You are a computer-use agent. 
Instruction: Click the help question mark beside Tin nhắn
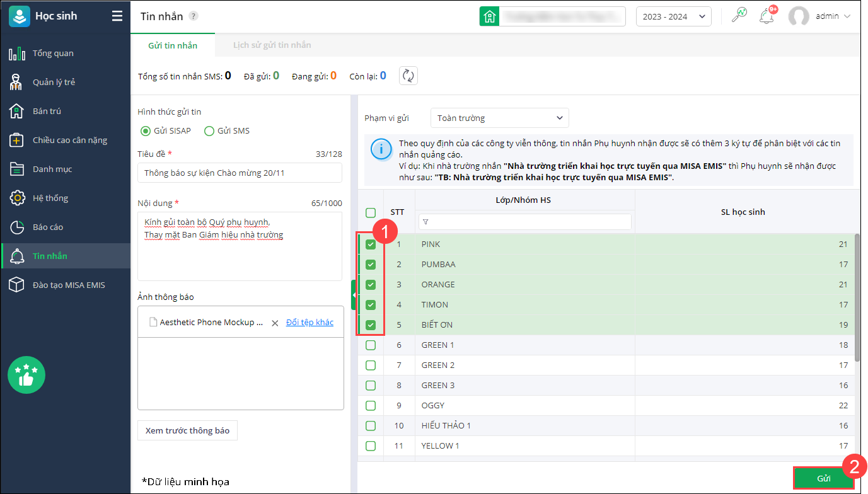click(x=194, y=16)
